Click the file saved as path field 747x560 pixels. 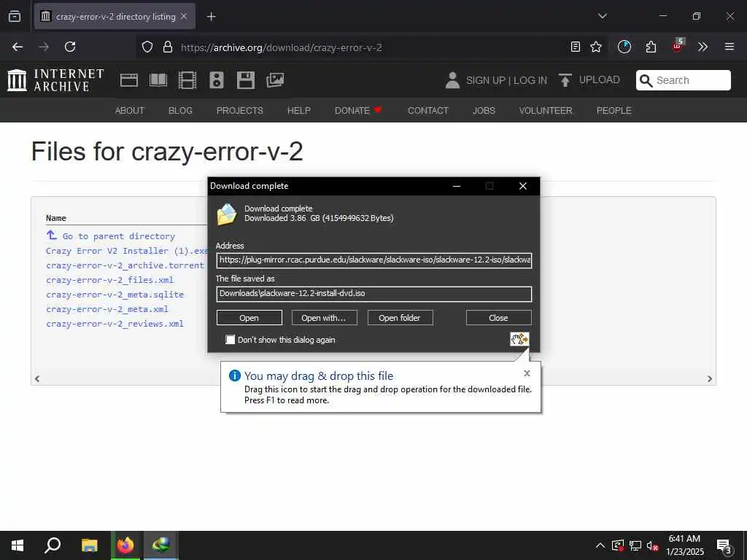374,293
